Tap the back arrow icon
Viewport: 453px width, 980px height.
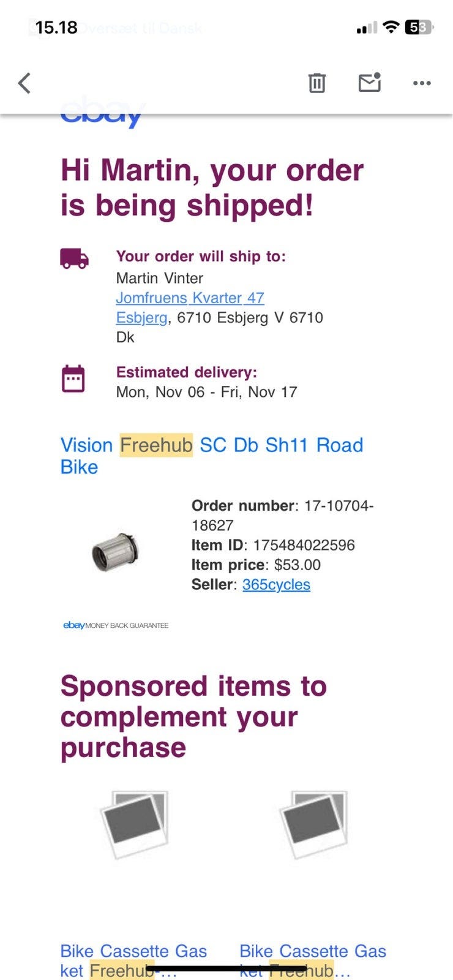pos(24,83)
